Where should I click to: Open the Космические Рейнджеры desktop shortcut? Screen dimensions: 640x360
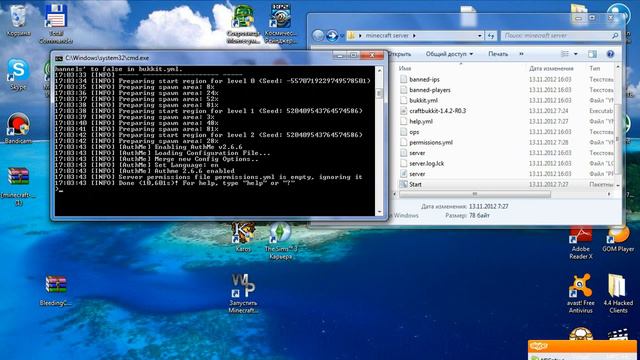[x=280, y=24]
